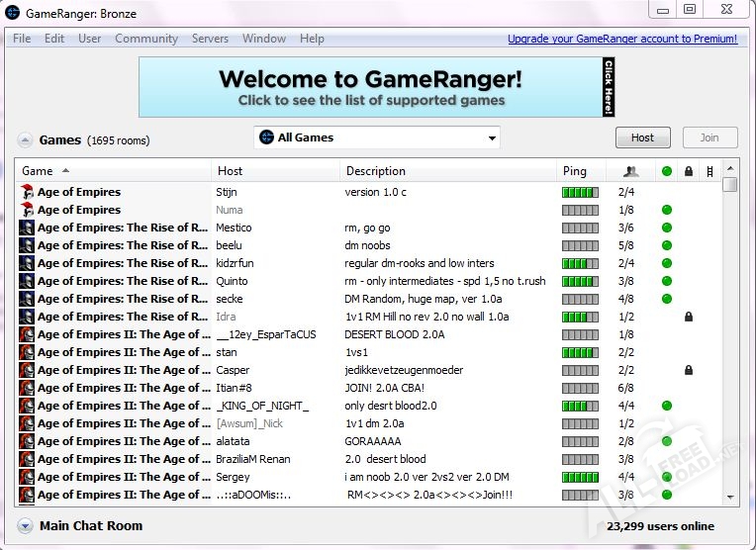Click the last column header icon after padlock
Screen dimensions: 756x550
(709, 171)
